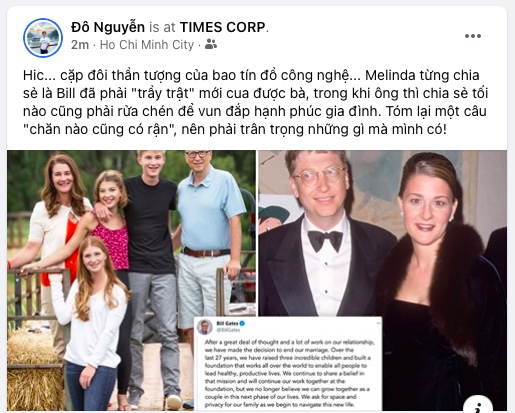Click the Ho Chi Minh City link
The width and height of the screenshot is (515, 413).
(147, 45)
